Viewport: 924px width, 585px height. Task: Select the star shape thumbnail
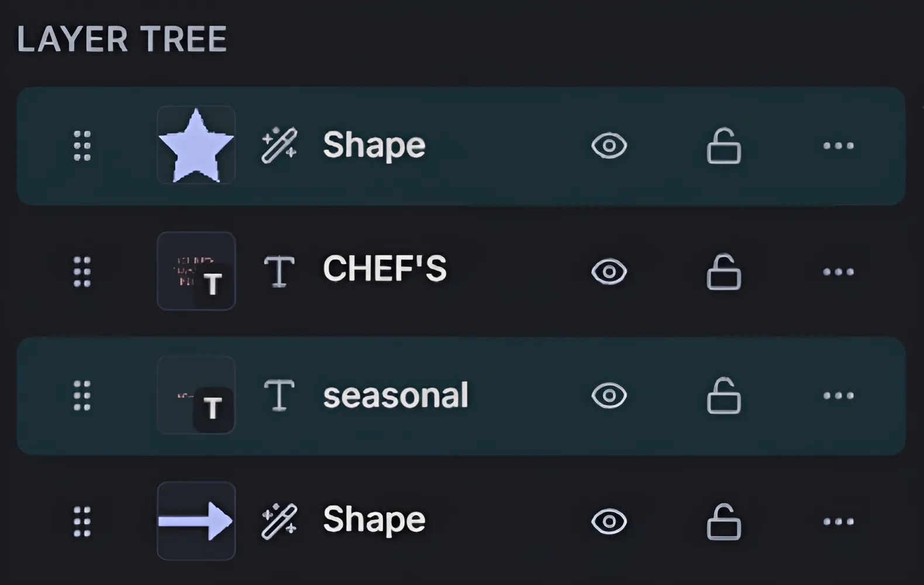click(196, 145)
